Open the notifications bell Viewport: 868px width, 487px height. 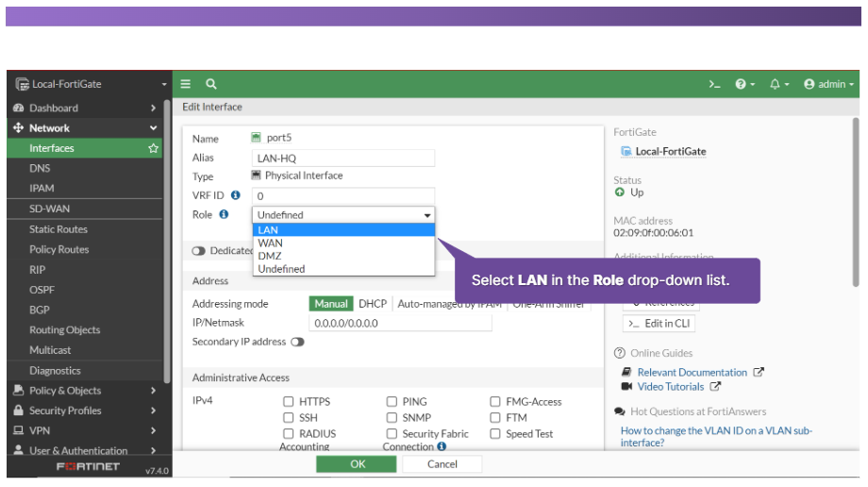click(x=778, y=84)
